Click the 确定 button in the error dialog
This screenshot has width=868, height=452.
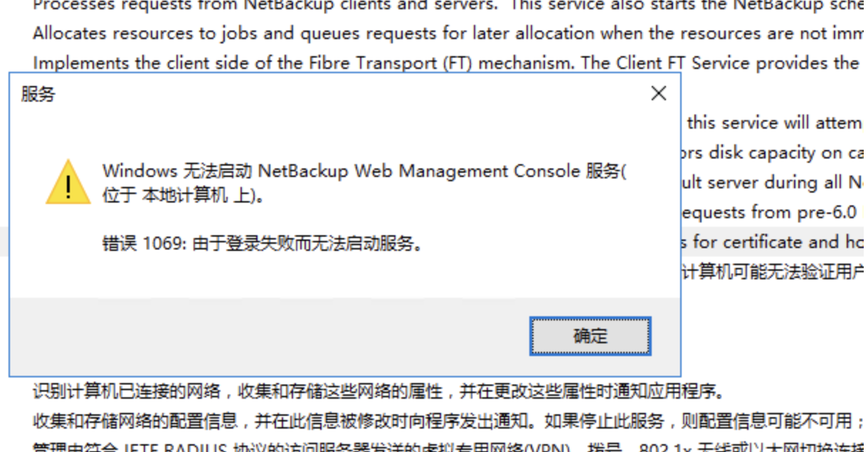click(x=590, y=336)
